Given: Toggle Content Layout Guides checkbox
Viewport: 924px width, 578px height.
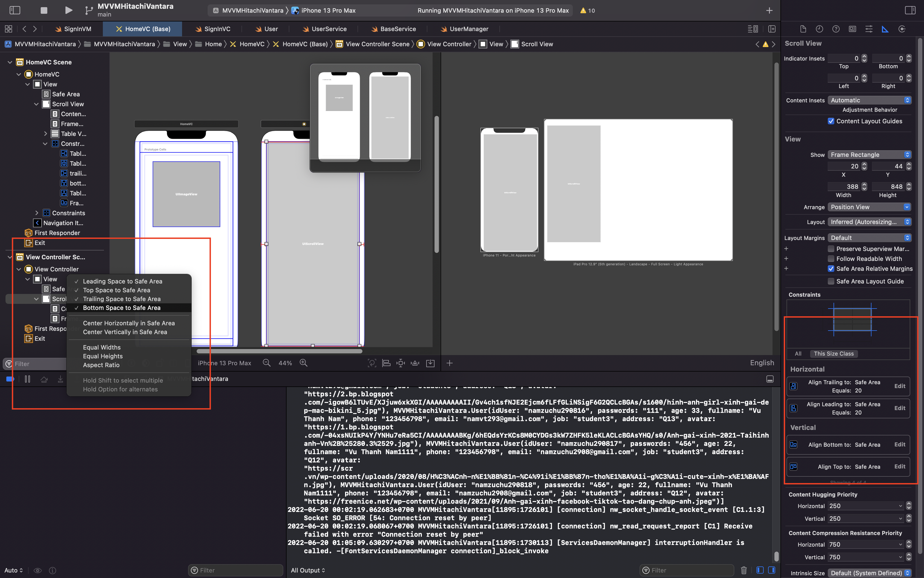Looking at the screenshot, I should (831, 121).
